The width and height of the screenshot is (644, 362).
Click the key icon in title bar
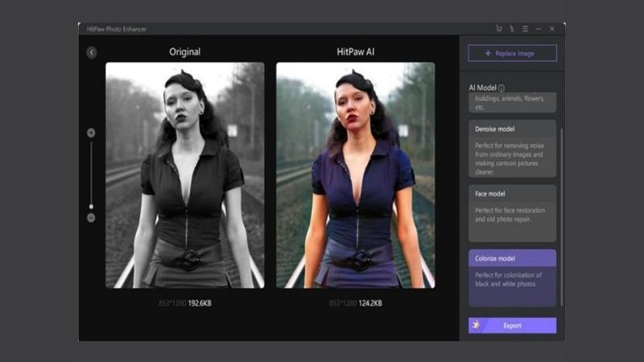pos(512,29)
